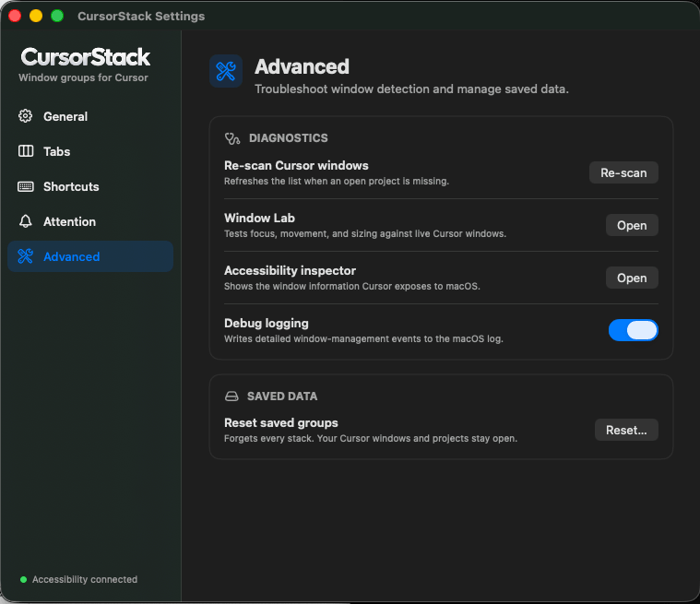Viewport: 700px width, 604px height.
Task: Open the General settings tab
Action: pyautogui.click(x=90, y=116)
